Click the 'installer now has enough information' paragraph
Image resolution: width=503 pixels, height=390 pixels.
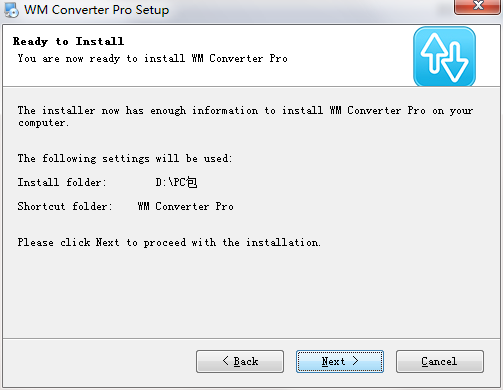coord(245,116)
